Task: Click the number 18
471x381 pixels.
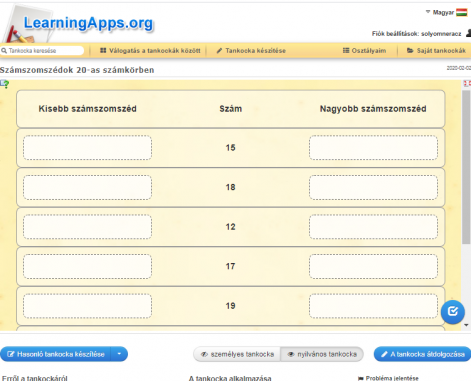Action: [230, 187]
